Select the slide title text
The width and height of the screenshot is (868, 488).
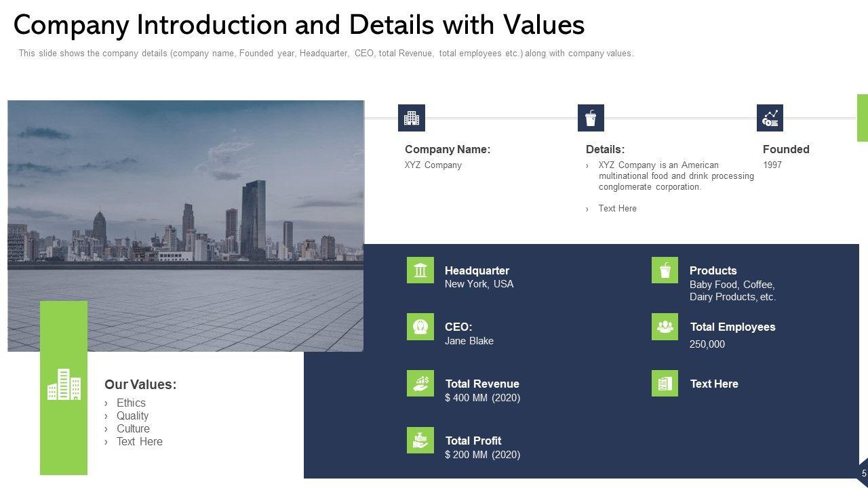[299, 25]
